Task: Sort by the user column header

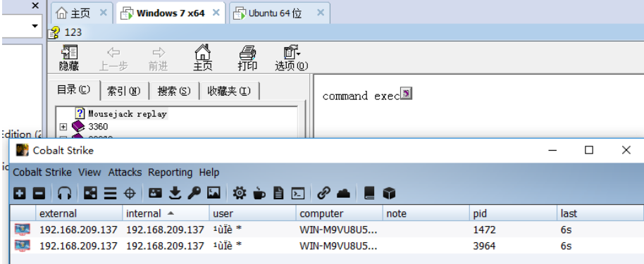Action: tap(252, 213)
